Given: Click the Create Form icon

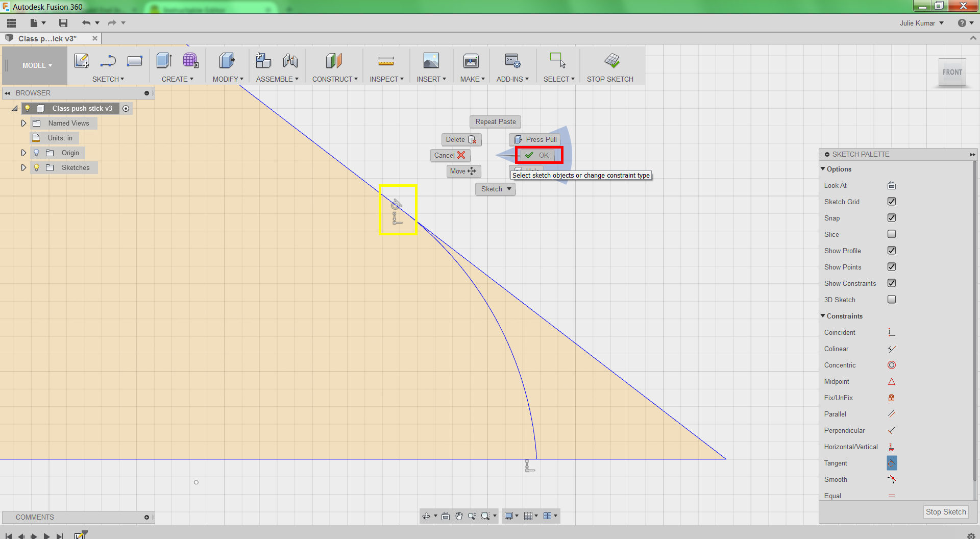Looking at the screenshot, I should pos(191,61).
